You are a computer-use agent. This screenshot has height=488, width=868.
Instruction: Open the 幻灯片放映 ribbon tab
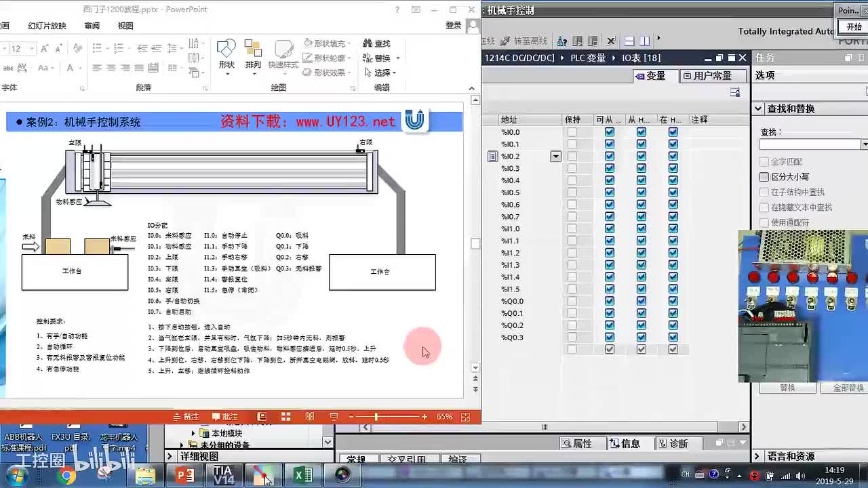[x=47, y=26]
